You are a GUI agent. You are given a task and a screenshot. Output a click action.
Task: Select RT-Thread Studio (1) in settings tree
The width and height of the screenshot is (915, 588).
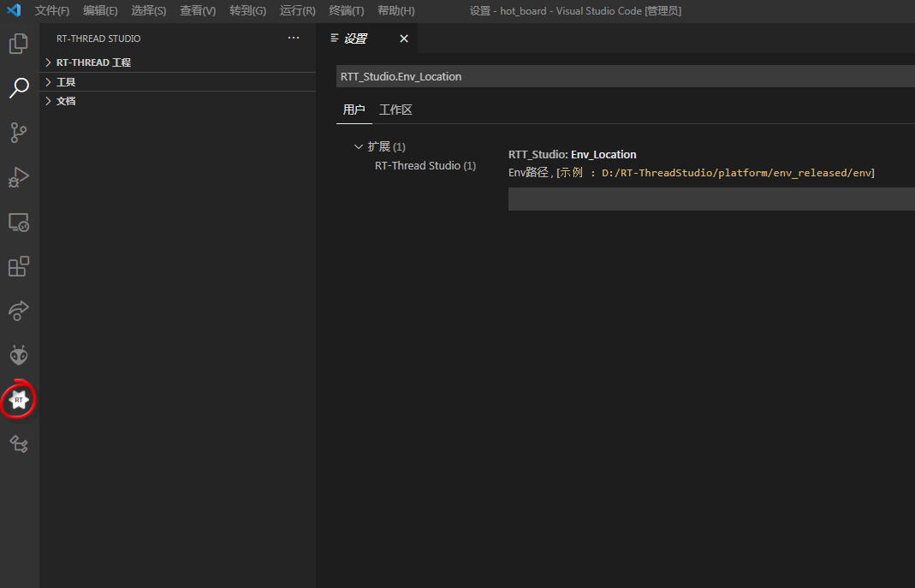pos(425,166)
